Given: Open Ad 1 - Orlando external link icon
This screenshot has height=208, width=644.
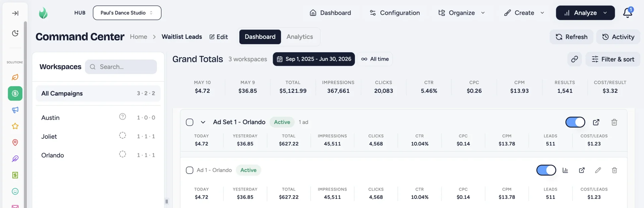Looking at the screenshot, I should coord(582,170).
